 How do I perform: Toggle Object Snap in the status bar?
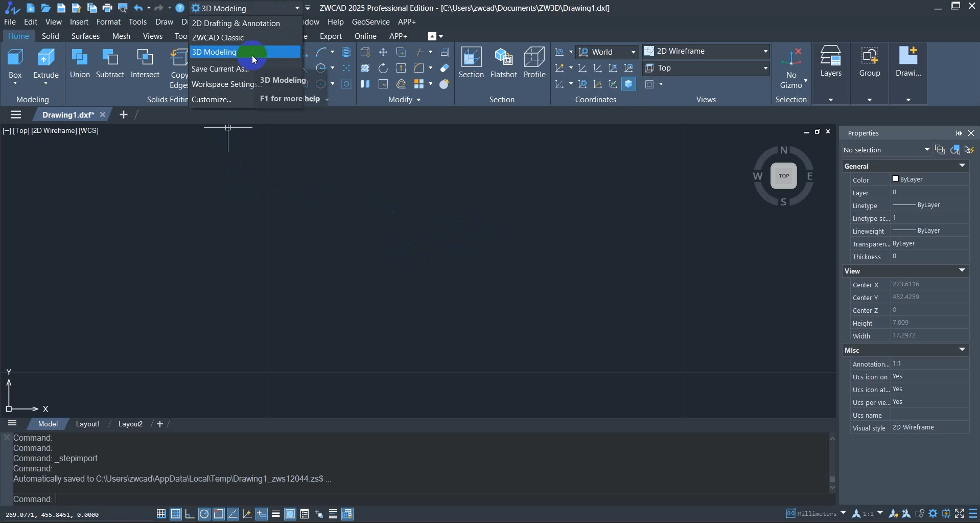pyautogui.click(x=218, y=514)
